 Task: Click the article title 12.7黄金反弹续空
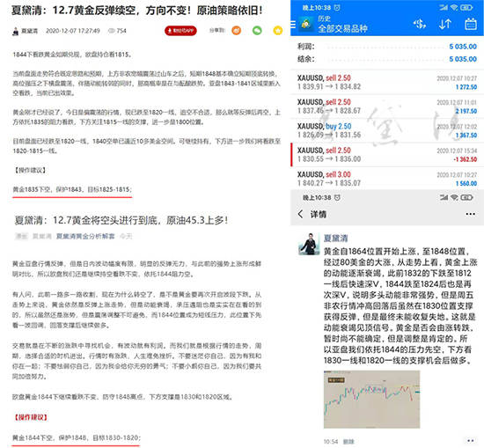click(x=137, y=11)
